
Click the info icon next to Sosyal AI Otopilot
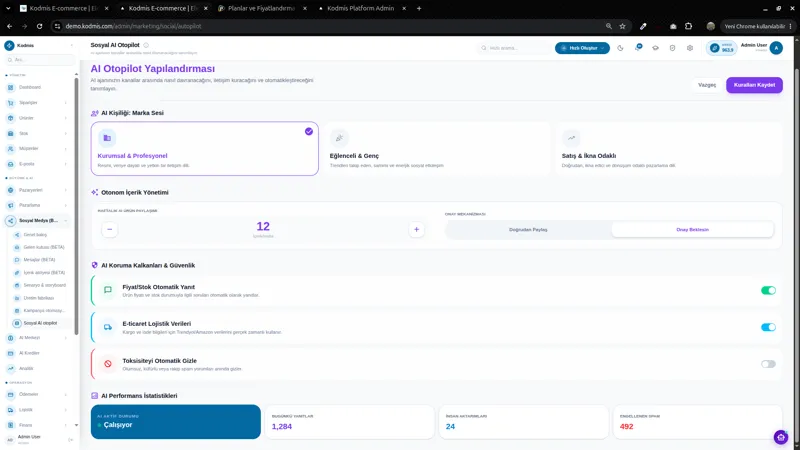tap(146, 45)
